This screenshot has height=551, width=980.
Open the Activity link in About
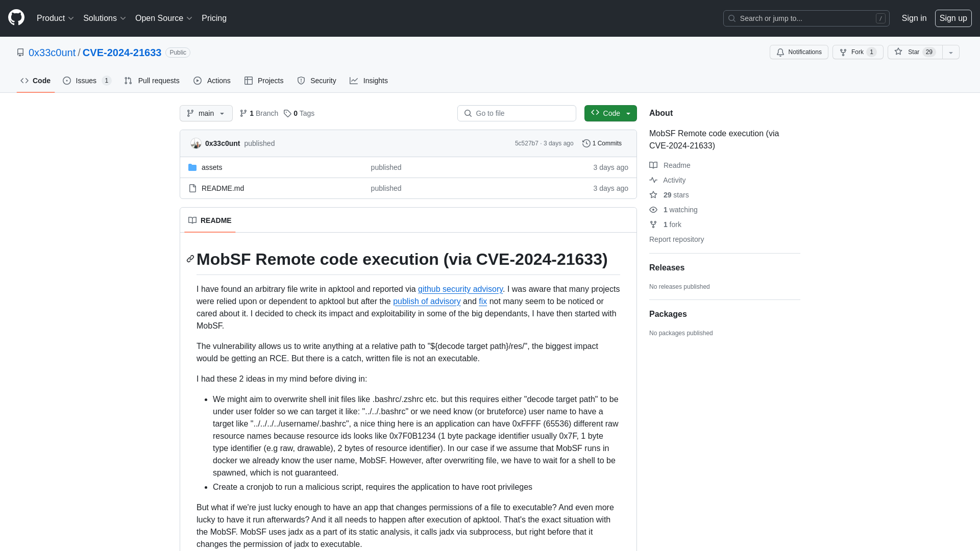[668, 180]
